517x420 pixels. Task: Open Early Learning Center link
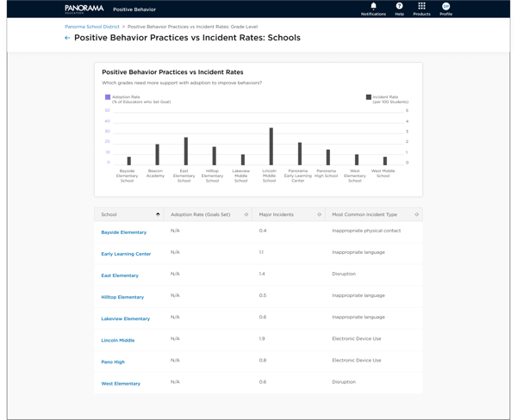tap(126, 254)
